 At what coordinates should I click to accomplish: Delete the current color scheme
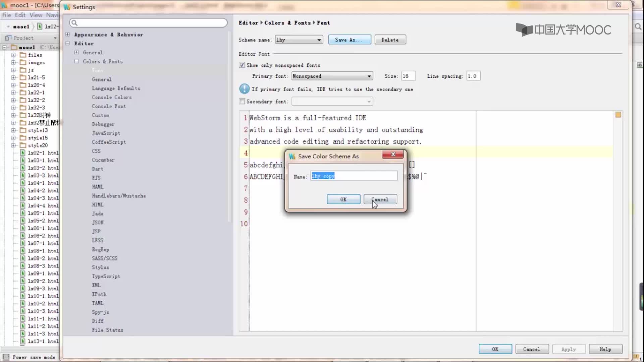click(390, 40)
